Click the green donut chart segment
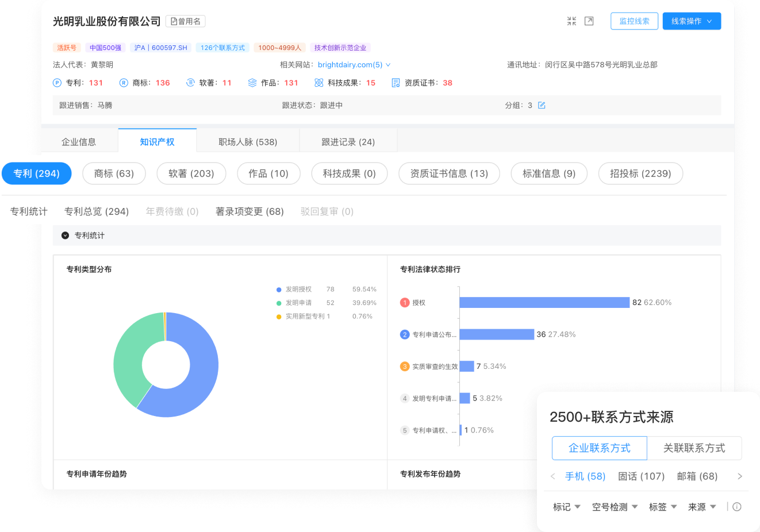 click(x=129, y=356)
